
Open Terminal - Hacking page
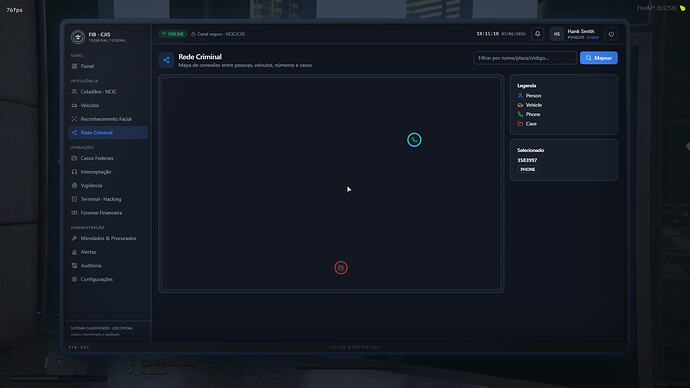coord(108,199)
